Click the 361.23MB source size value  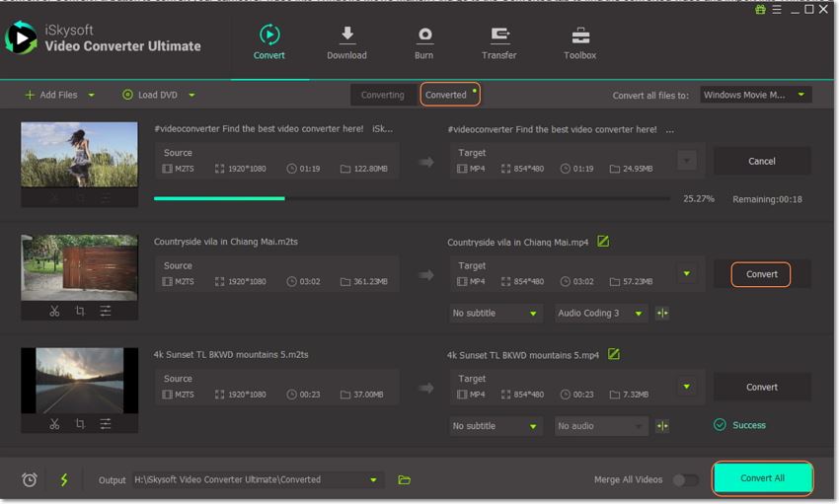pyautogui.click(x=370, y=281)
